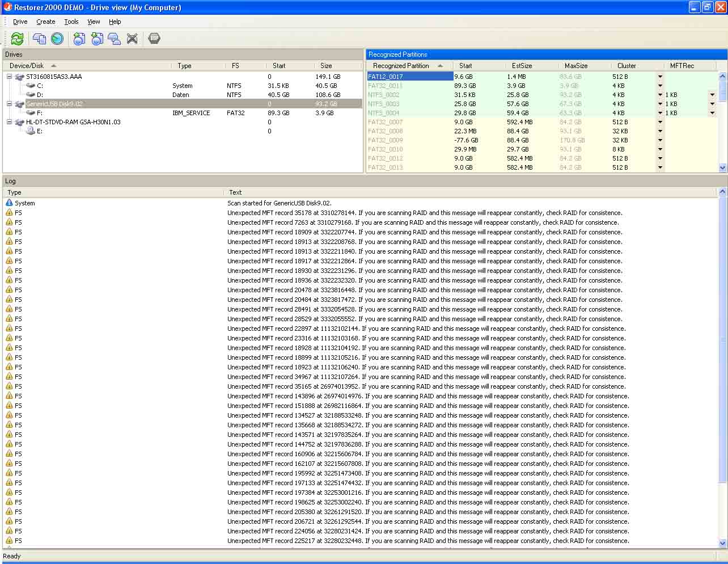Open Cluster dropdown for FAT32_0011 row

pyautogui.click(x=660, y=86)
